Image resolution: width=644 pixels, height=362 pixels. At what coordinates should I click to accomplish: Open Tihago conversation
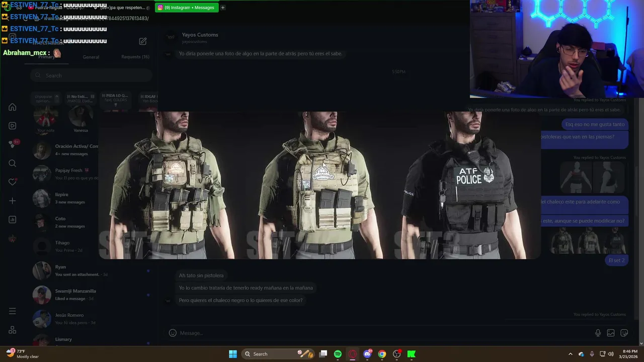[65, 246]
